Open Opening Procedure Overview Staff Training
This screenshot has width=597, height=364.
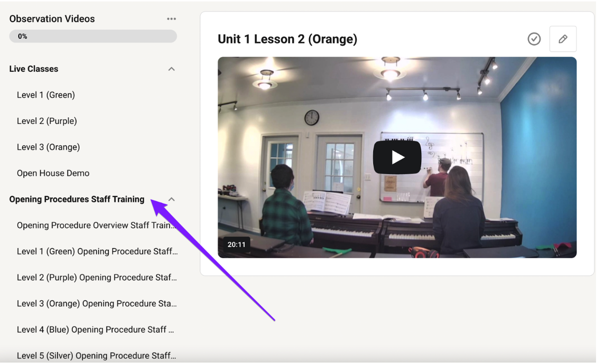(96, 226)
